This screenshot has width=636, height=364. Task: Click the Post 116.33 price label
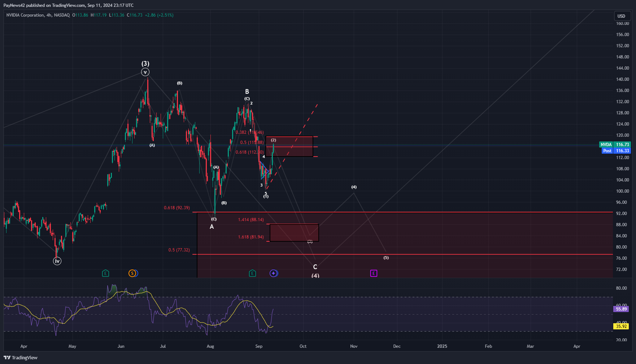pos(616,150)
